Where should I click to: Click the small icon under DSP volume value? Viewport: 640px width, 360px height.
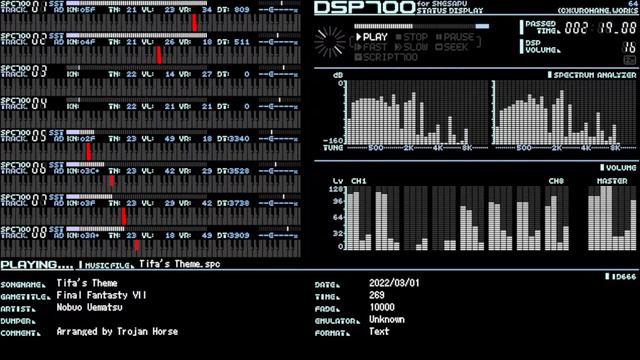630,60
